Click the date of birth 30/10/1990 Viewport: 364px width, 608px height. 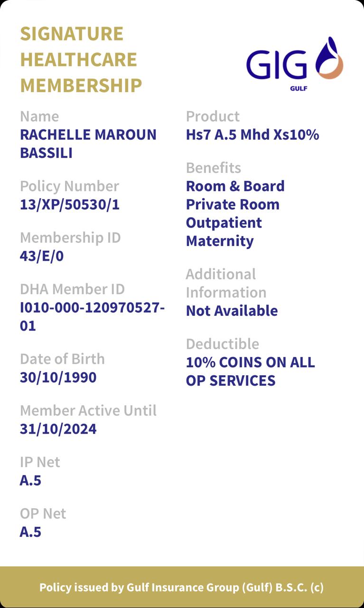58,378
